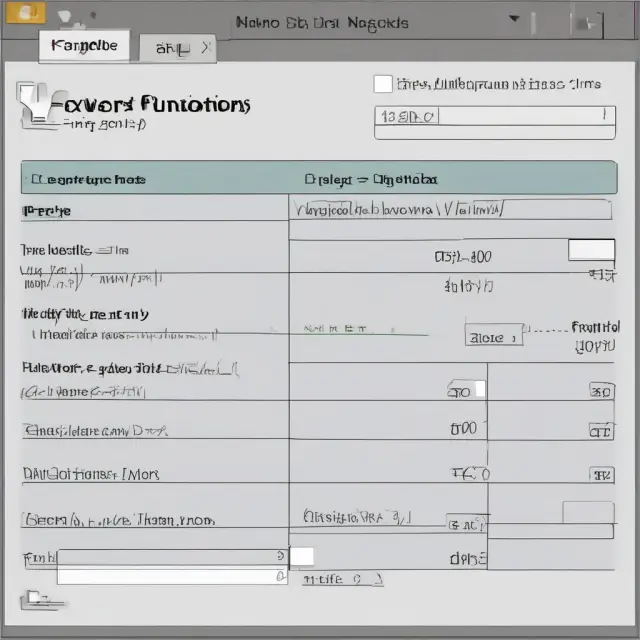The width and height of the screenshot is (640, 640).
Task: Click the long empty field at bottom right
Action: [551, 531]
